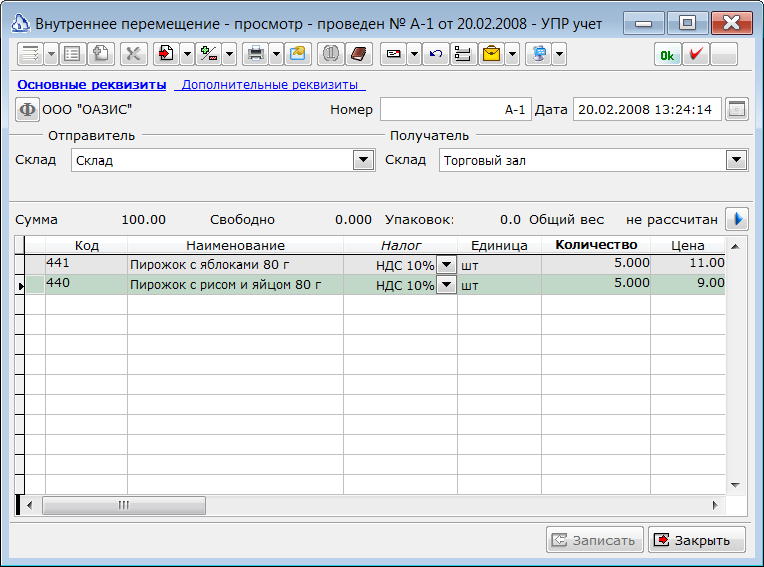Open НДС 10% dropdown for Пирожок с яблоками
The height and width of the screenshot is (567, 764).
pyautogui.click(x=446, y=265)
